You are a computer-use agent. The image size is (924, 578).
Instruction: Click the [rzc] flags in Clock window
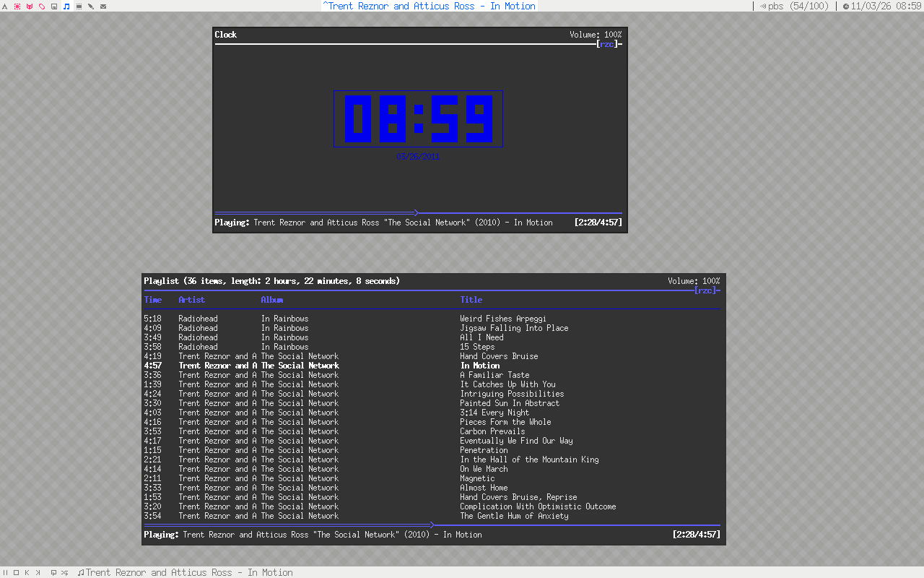click(608, 44)
